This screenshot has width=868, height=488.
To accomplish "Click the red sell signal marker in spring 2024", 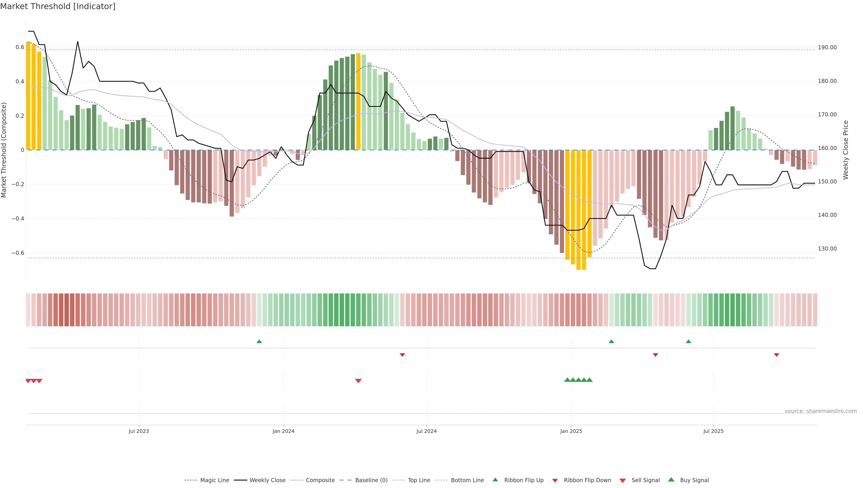I will [358, 381].
